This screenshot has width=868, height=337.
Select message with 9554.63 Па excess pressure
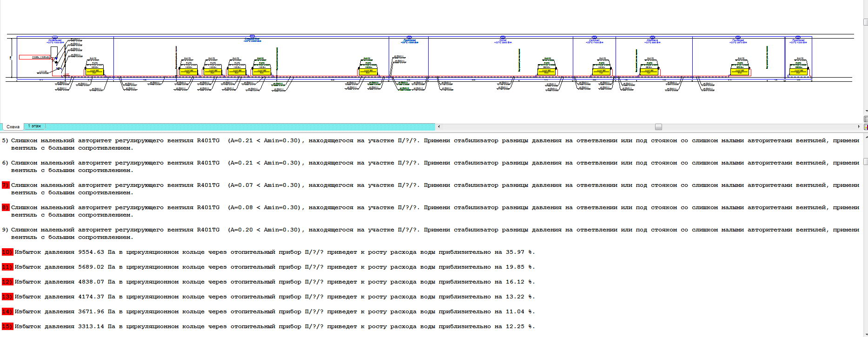click(274, 252)
